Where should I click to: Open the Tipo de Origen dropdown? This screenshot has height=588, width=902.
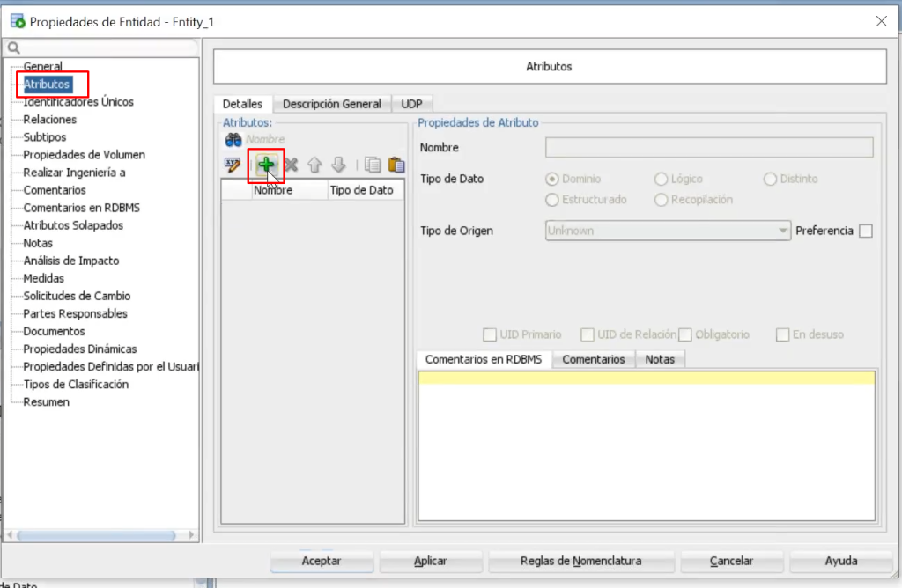[668, 231]
